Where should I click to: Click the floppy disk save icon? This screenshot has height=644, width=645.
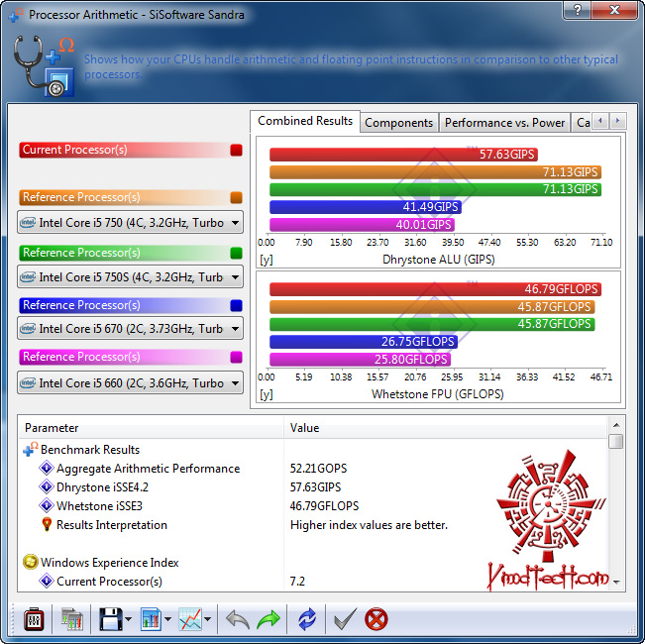110,619
